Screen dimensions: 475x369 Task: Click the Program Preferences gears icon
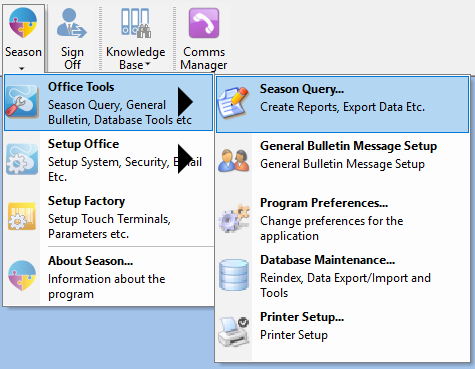click(x=234, y=218)
